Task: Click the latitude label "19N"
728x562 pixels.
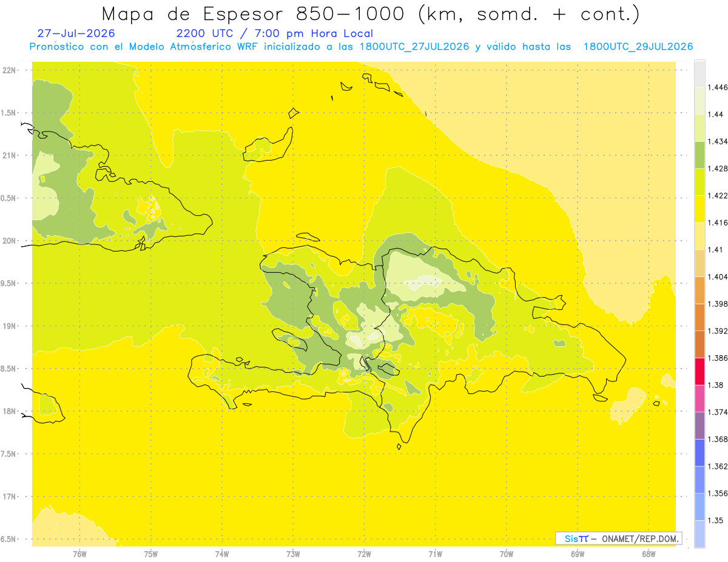Action: click(x=10, y=326)
